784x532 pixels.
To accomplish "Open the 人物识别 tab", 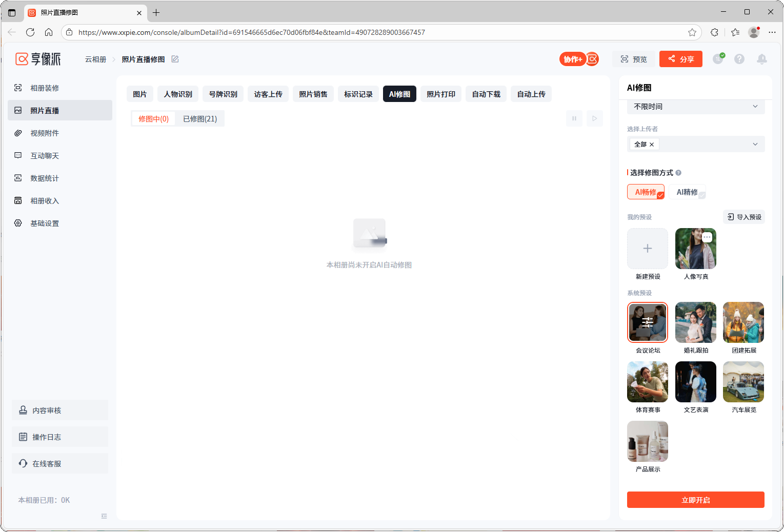I will coord(178,94).
